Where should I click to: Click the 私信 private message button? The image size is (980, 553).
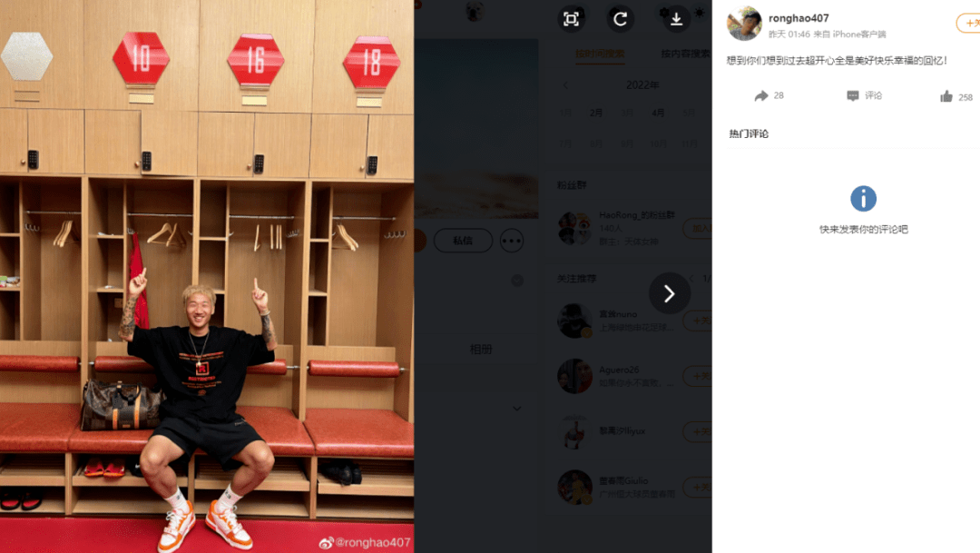(x=463, y=241)
